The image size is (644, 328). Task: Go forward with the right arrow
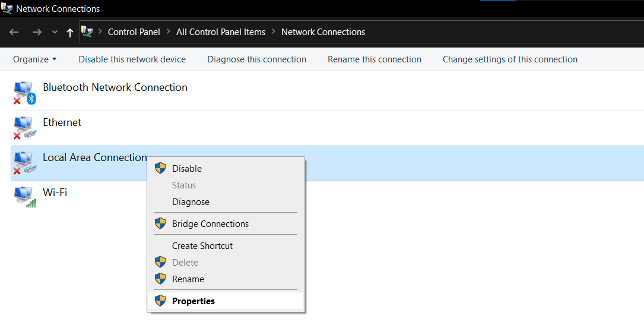37,32
